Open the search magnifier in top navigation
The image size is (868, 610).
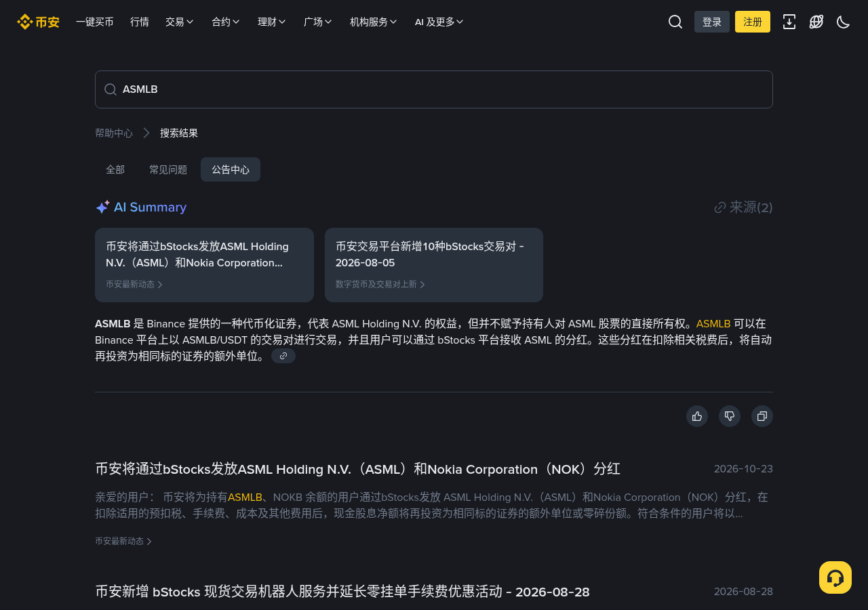click(675, 22)
